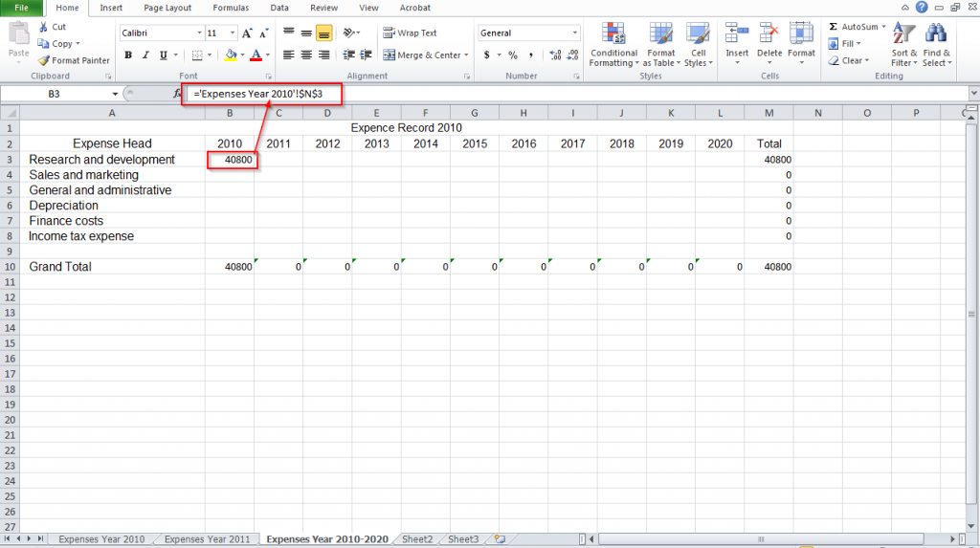The width and height of the screenshot is (980, 548).
Task: Switch to Page Layout tab
Action: tap(167, 8)
